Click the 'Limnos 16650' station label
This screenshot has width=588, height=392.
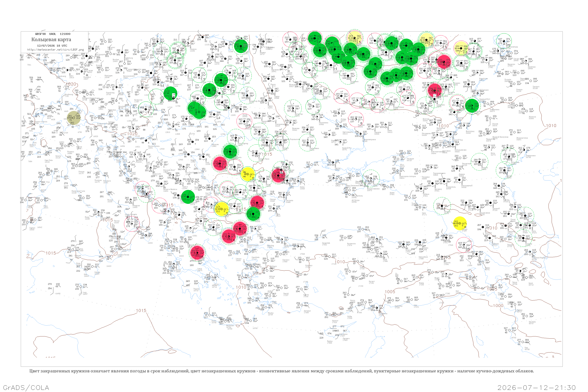point(238,260)
